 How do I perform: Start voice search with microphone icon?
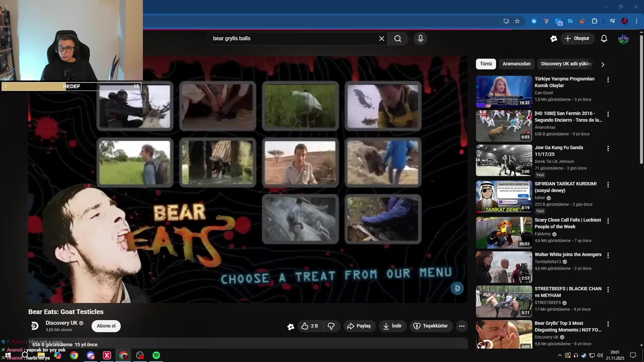tap(421, 39)
